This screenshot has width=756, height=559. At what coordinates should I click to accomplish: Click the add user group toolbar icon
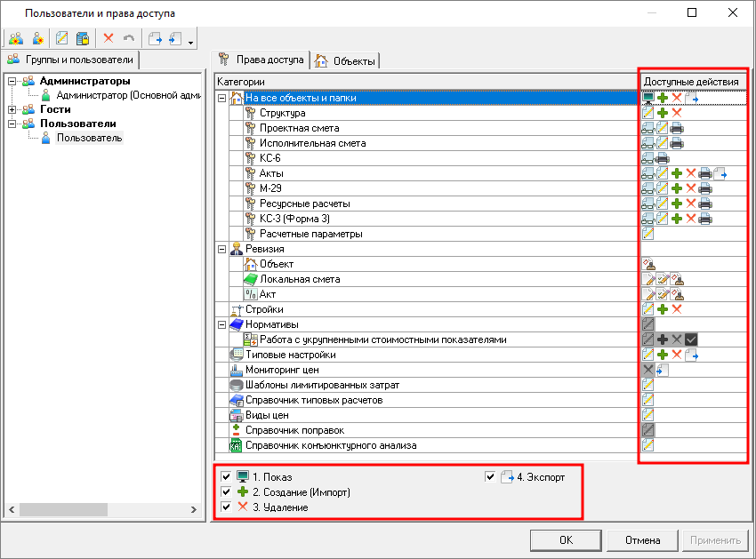(x=16, y=38)
